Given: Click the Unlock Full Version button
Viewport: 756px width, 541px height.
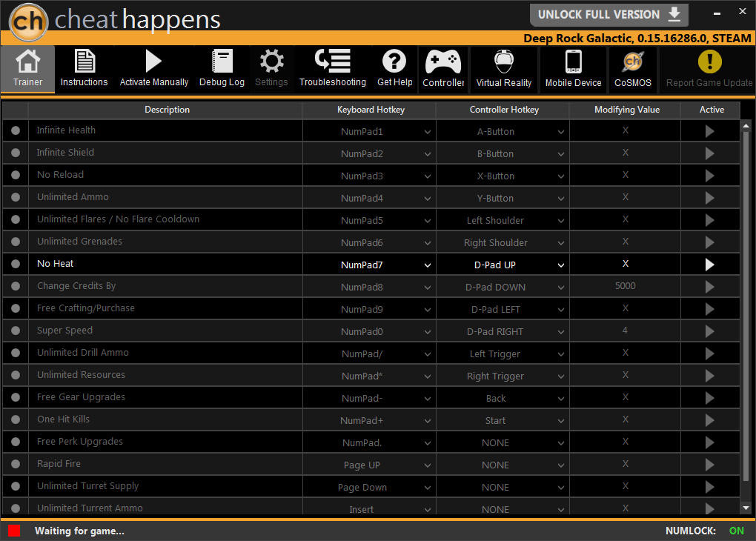Looking at the screenshot, I should 609,15.
